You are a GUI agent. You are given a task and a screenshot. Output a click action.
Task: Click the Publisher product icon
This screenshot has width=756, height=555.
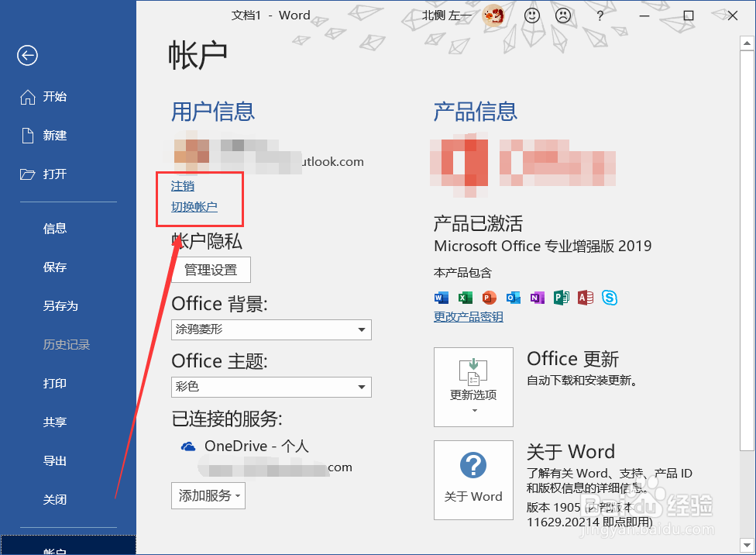(x=562, y=298)
